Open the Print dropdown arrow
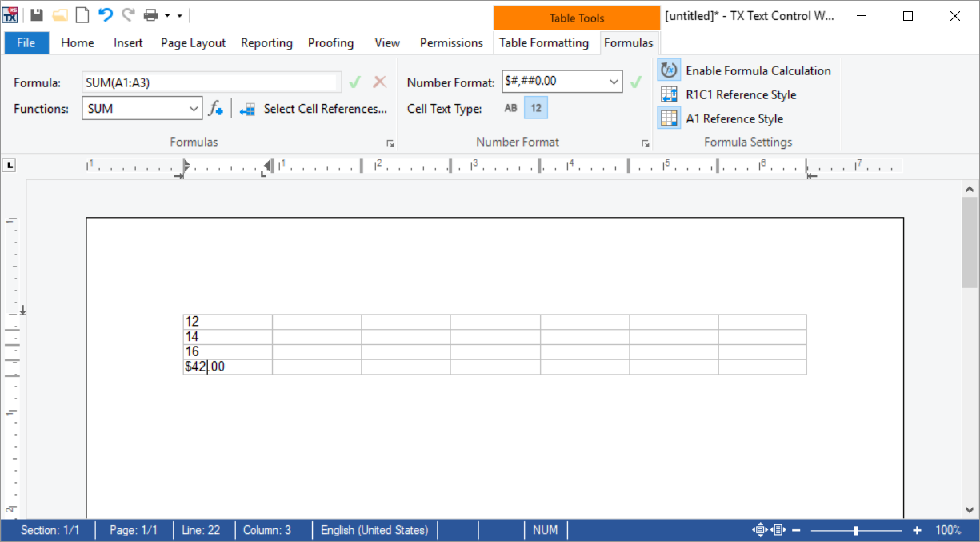Viewport: 980px width, 542px height. tap(167, 15)
